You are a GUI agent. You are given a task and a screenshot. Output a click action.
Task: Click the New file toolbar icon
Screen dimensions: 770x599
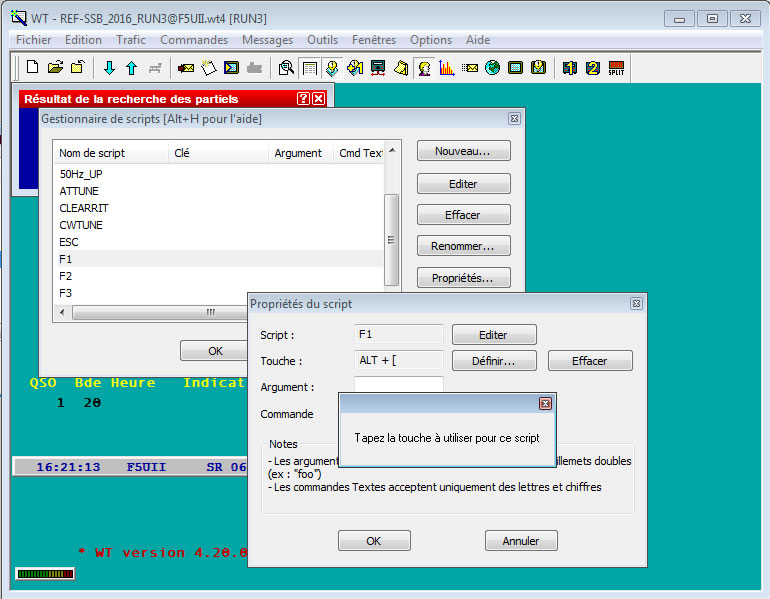[x=32, y=68]
